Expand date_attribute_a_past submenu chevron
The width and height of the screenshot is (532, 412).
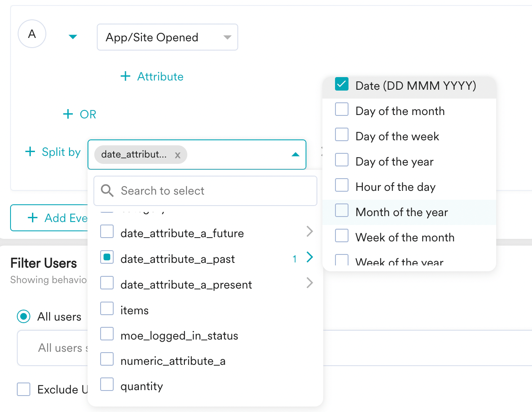[x=310, y=257]
